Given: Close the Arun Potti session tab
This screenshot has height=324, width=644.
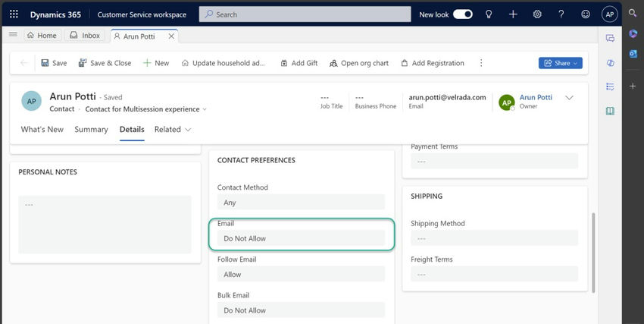Looking at the screenshot, I should (x=171, y=36).
